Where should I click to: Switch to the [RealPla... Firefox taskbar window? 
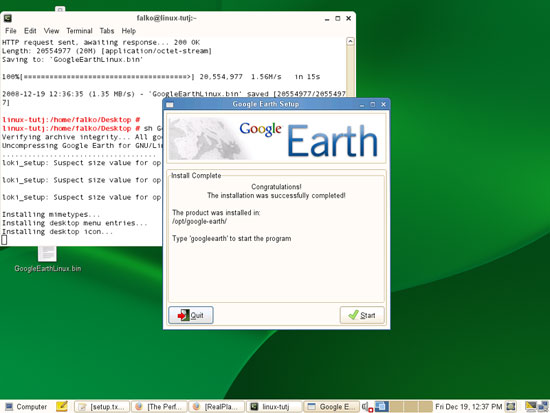coord(217,407)
